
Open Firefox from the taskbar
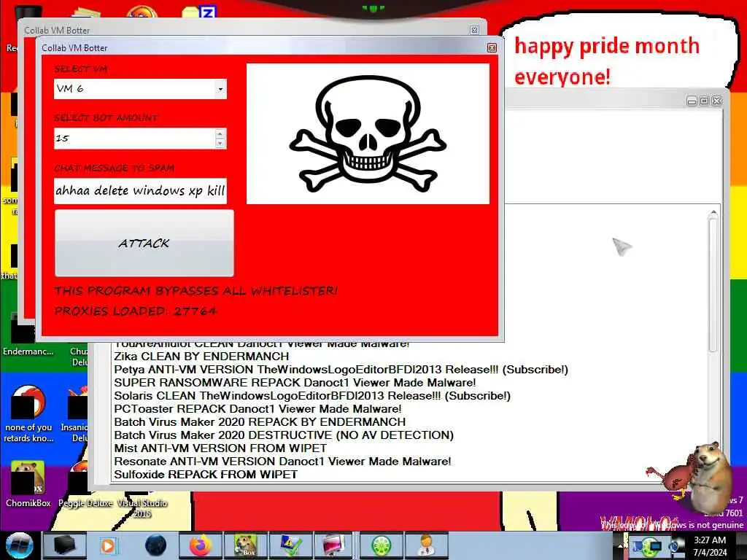point(201,545)
